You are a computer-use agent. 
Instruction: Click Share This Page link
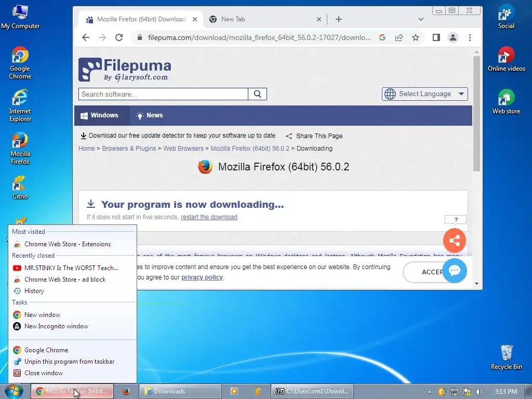(x=314, y=136)
